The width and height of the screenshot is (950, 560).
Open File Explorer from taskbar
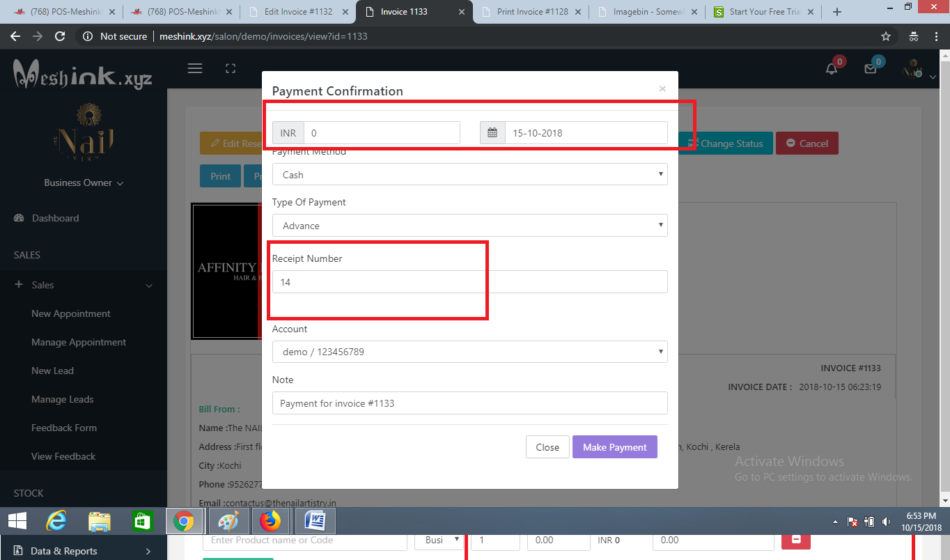click(x=100, y=521)
